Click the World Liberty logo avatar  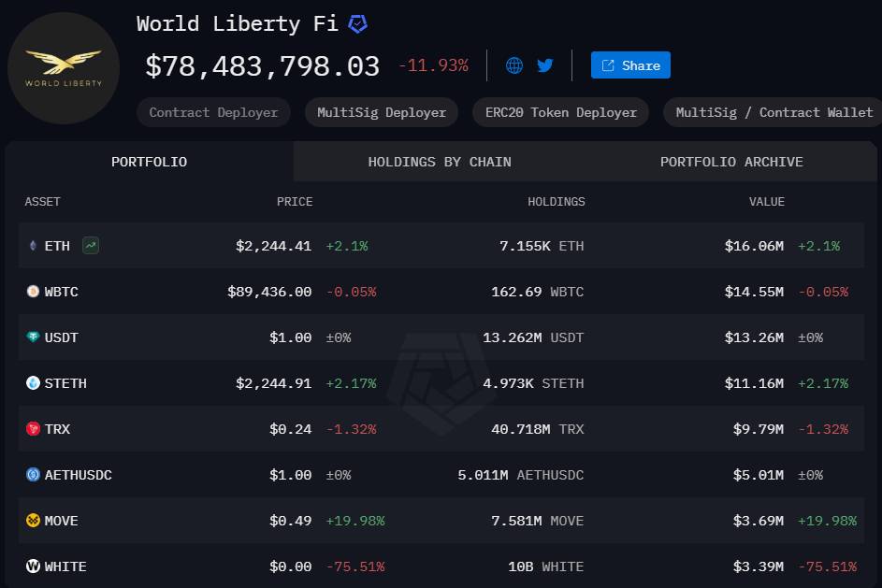coord(64,68)
